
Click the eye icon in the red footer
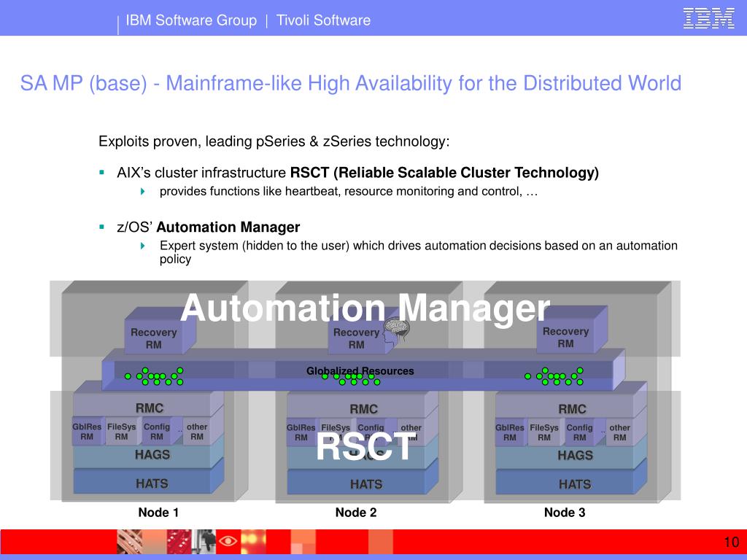pos(228,541)
